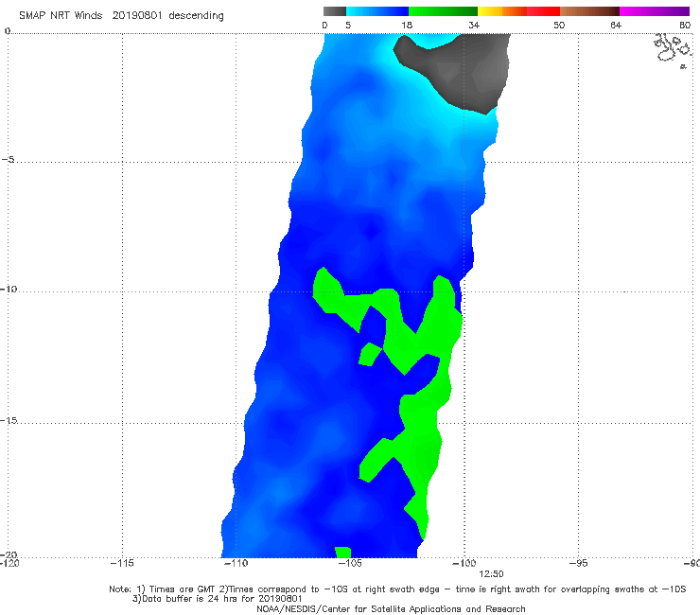
Task: Click the '-105' longitude axis label
Action: click(x=350, y=563)
